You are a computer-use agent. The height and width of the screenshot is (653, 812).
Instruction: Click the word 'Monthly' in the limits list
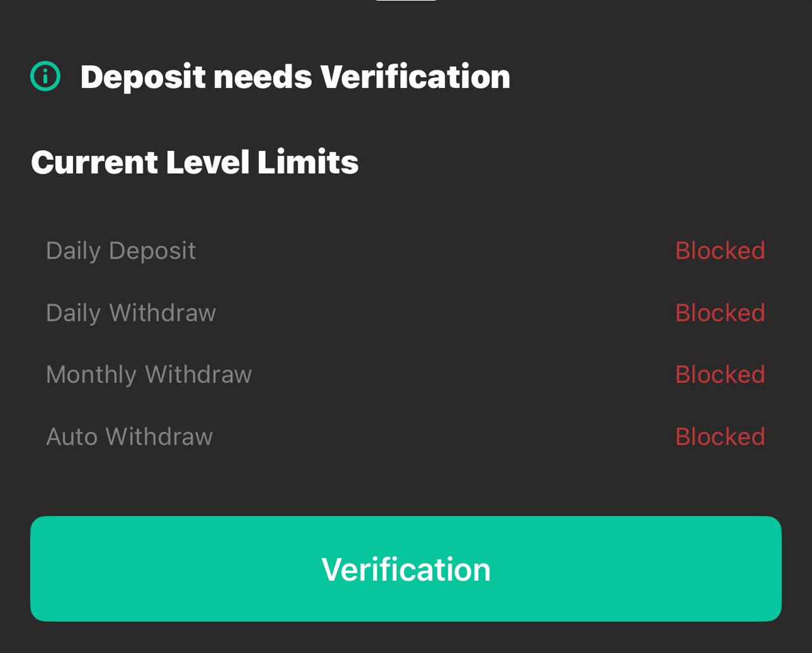91,375
